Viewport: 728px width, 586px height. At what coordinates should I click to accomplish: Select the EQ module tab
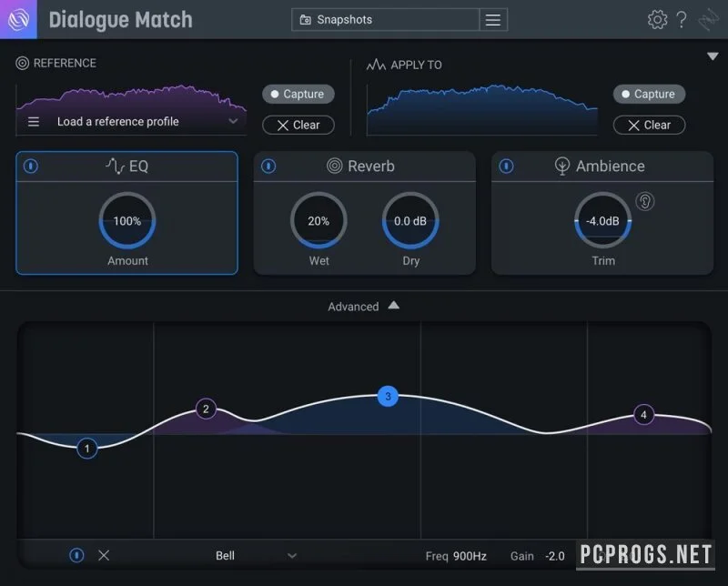(126, 167)
